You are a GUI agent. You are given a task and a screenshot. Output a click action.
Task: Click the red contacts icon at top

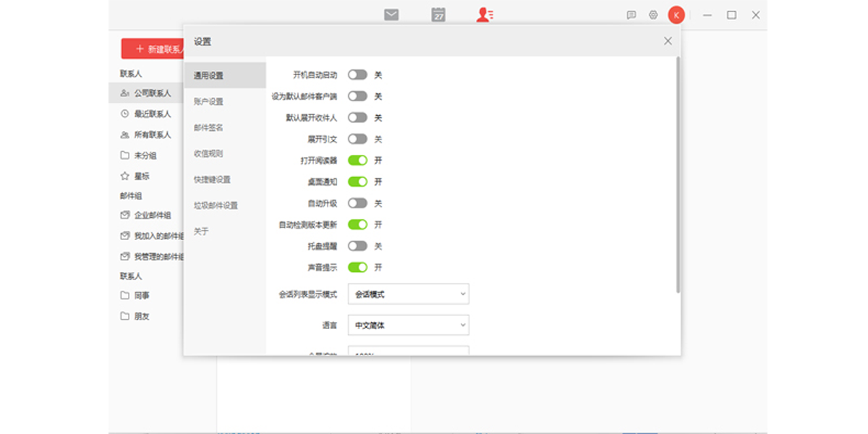pyautogui.click(x=484, y=14)
